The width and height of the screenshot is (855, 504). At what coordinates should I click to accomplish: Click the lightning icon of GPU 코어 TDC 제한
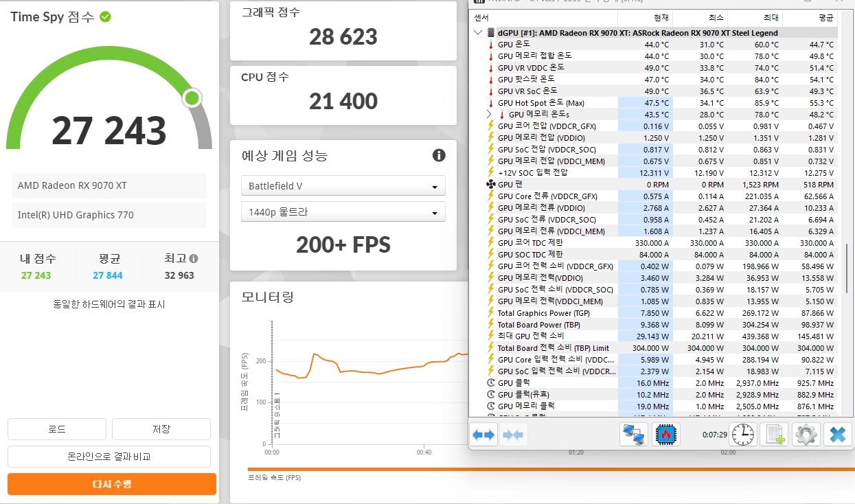(x=490, y=243)
